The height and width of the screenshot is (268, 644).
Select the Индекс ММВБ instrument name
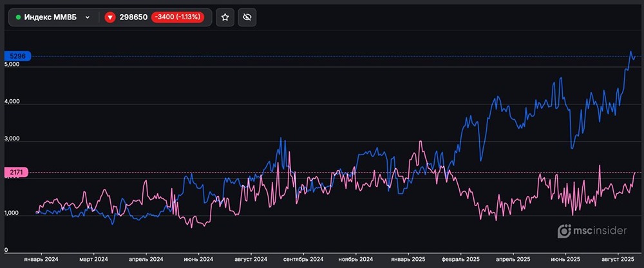(50, 17)
